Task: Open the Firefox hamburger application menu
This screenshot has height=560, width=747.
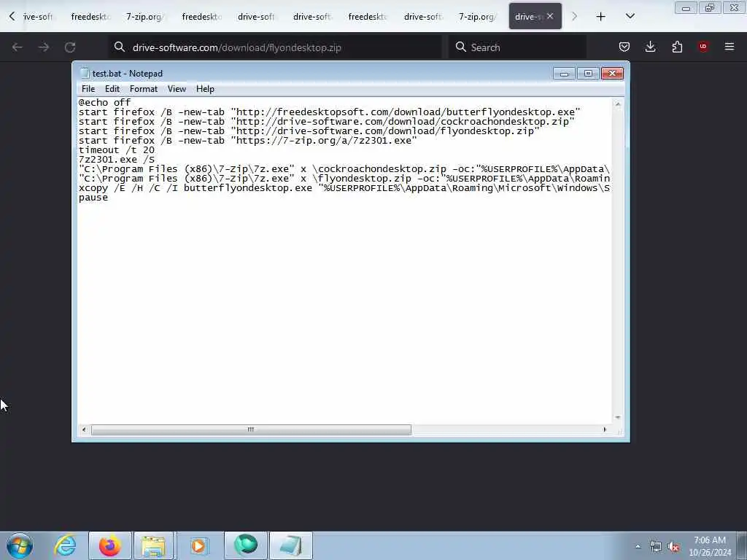Action: point(729,47)
